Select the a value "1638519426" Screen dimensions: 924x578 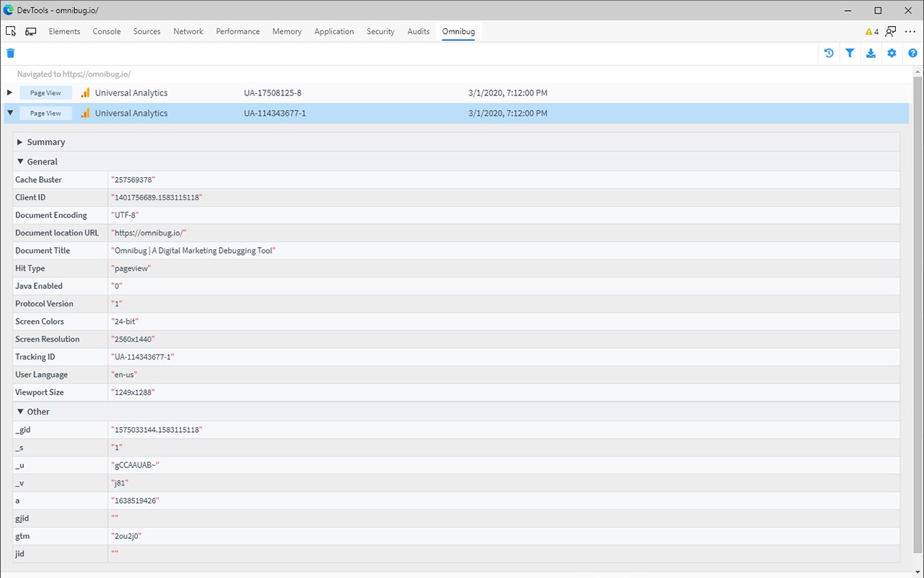click(x=135, y=501)
